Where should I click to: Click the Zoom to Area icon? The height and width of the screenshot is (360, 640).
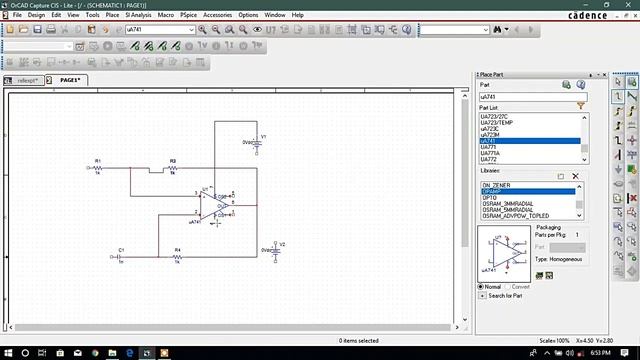(229, 29)
